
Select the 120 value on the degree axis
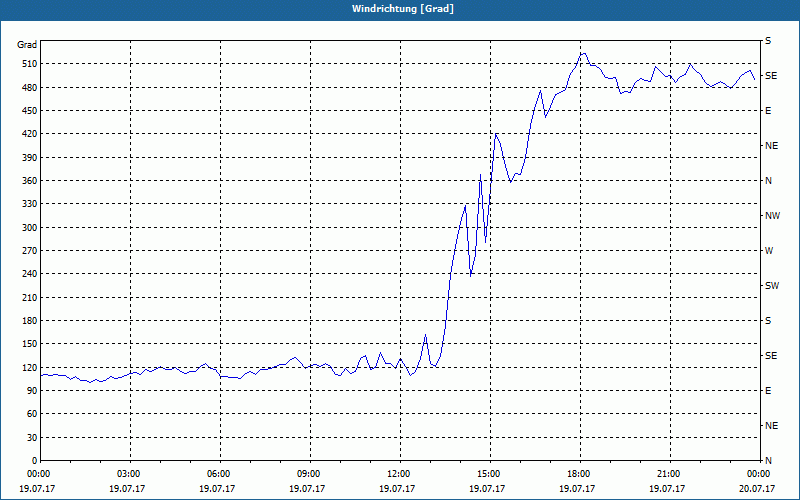point(29,367)
